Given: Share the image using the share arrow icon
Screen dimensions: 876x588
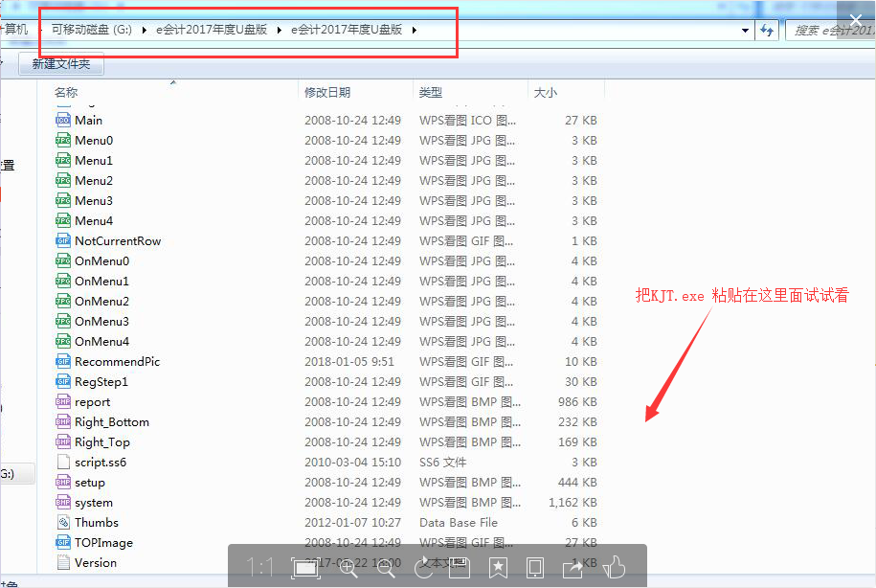Looking at the screenshot, I should [x=573, y=568].
